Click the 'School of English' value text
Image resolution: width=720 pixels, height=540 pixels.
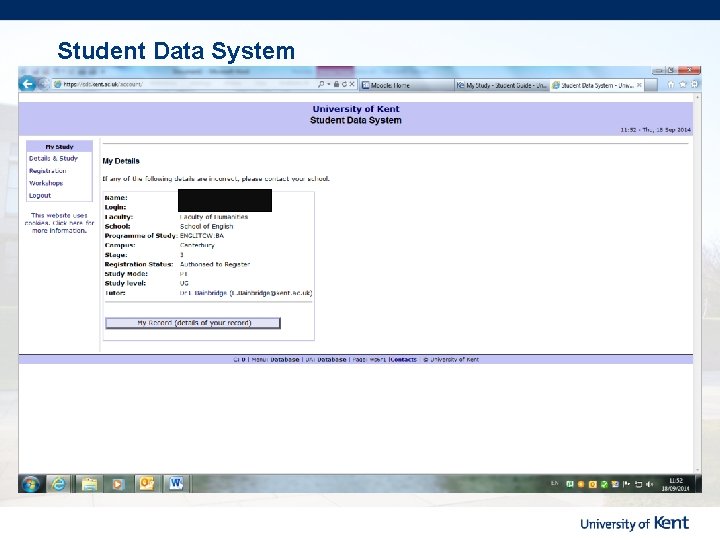click(206, 226)
